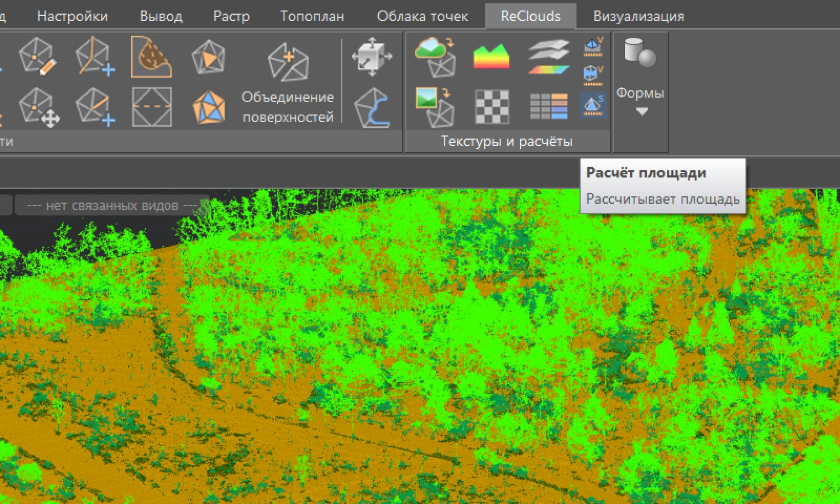Click the square with dashed line icon
This screenshot has width=840, height=504.
pyautogui.click(x=152, y=107)
